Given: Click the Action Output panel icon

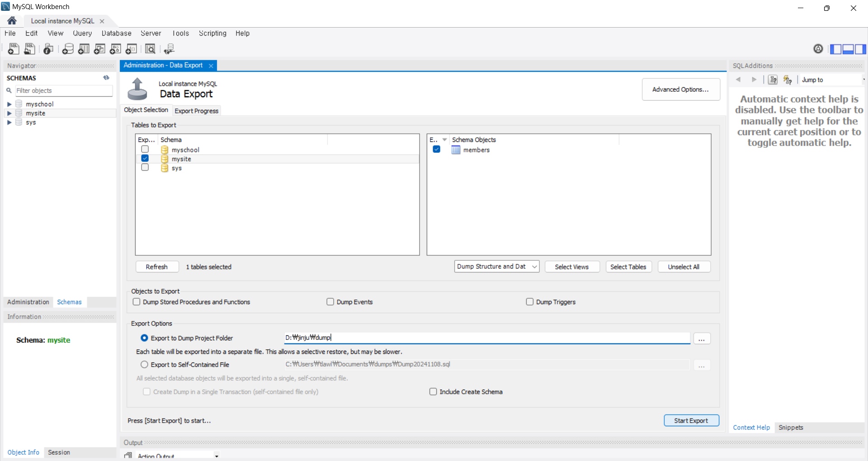Looking at the screenshot, I should tap(128, 456).
